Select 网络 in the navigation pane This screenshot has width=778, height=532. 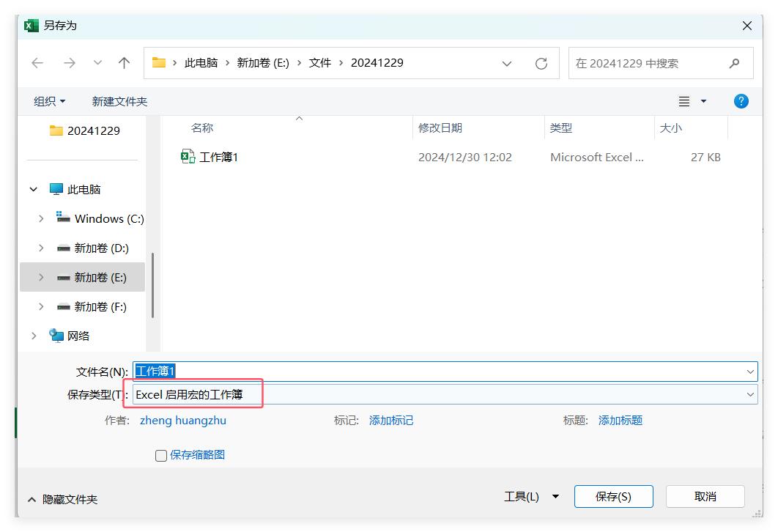69,336
